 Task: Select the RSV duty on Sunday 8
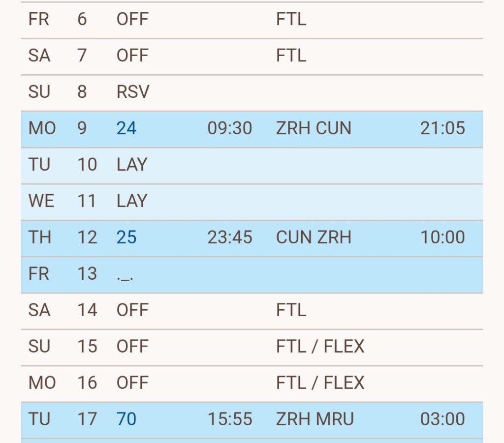[x=132, y=92]
